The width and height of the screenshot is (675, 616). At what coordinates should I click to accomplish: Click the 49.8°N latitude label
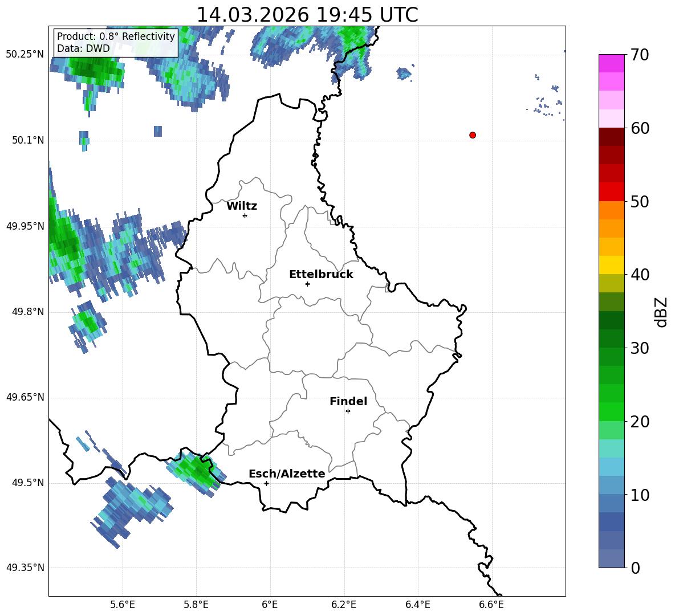(27, 312)
